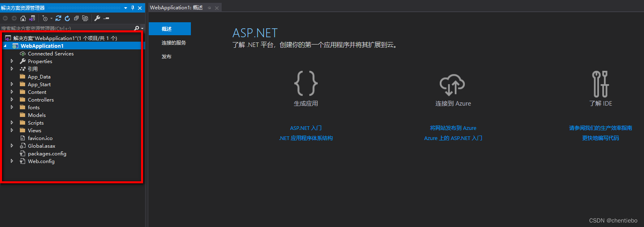Open the 连接的服务 side tab
Screen dimensions: 644x227
[x=174, y=42]
